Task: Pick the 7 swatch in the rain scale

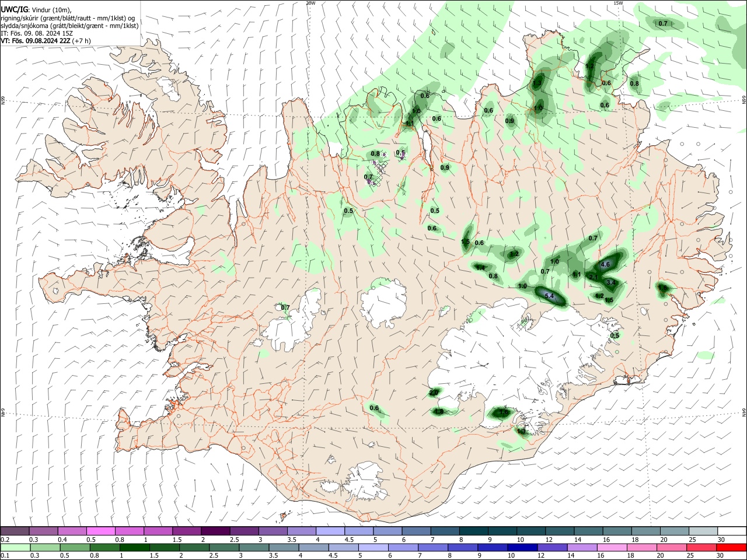Action: pyautogui.click(x=432, y=547)
